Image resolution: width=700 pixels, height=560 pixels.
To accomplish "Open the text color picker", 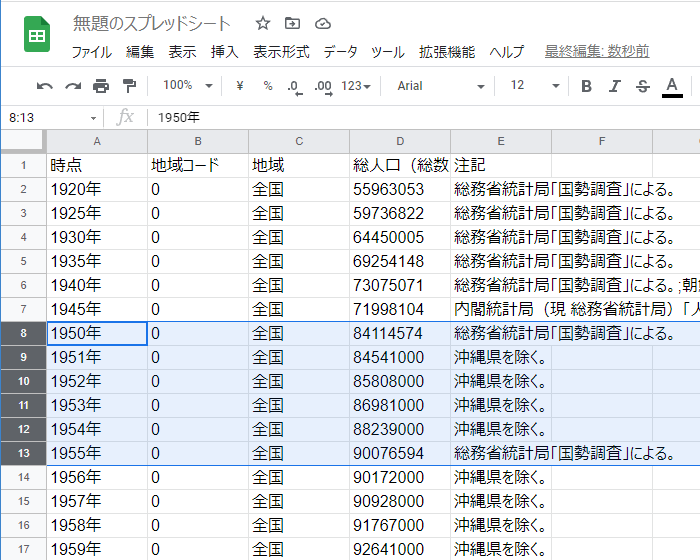I will (672, 87).
